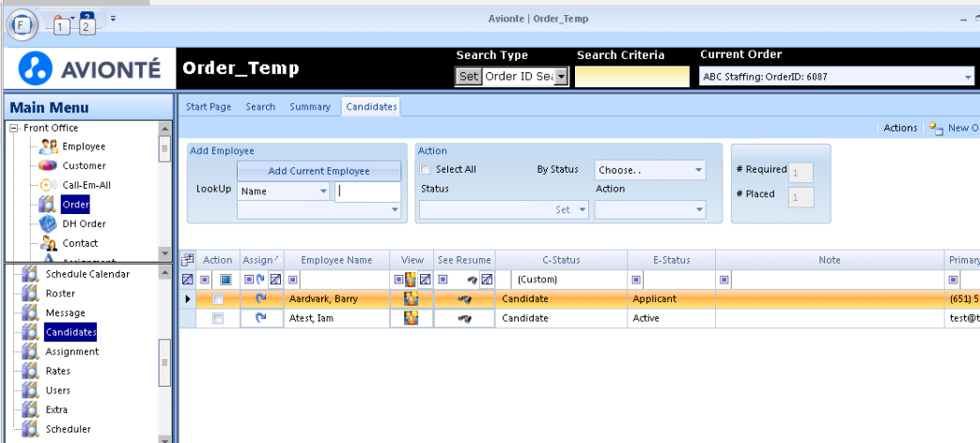
Task: Click the Avionté logo
Action: [89, 69]
